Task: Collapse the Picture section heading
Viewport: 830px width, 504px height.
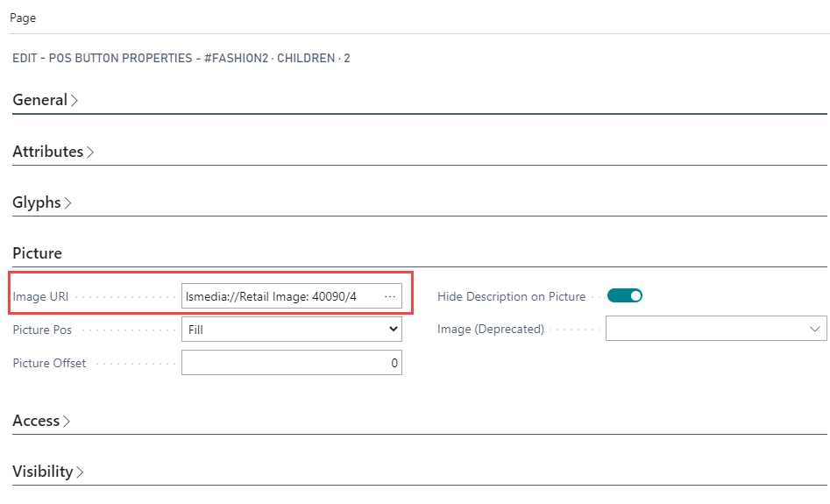Action: pyautogui.click(x=38, y=253)
